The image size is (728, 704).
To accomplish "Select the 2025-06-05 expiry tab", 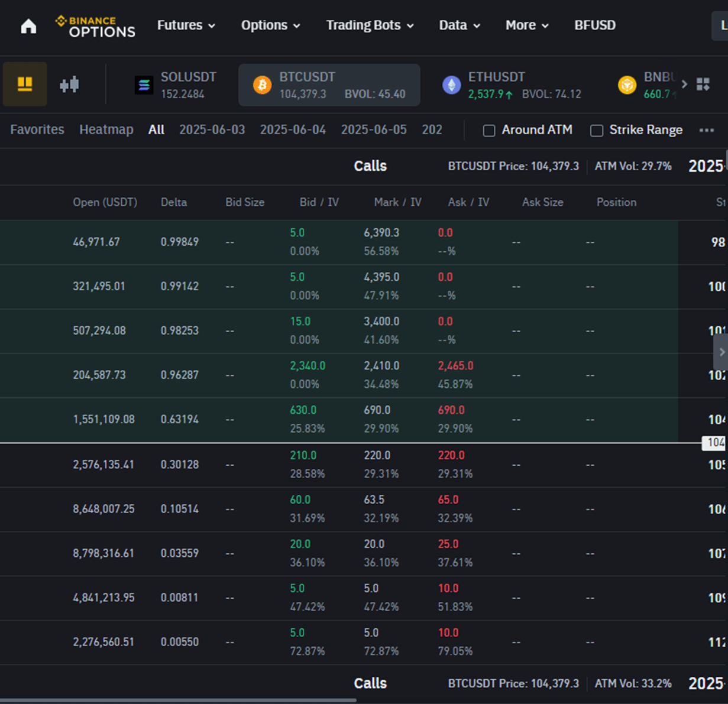I will (x=374, y=129).
